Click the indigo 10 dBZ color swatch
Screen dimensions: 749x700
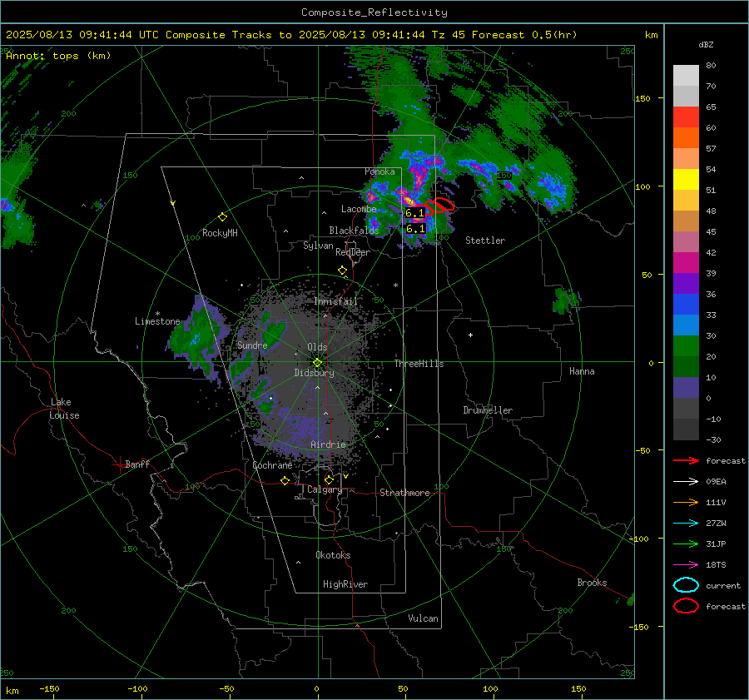pos(686,388)
